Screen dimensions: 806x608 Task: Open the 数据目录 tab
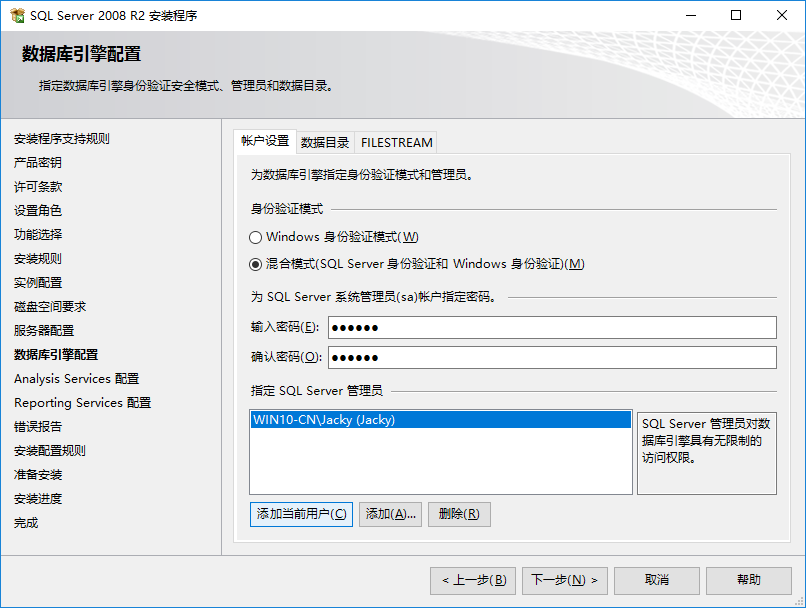(x=325, y=142)
